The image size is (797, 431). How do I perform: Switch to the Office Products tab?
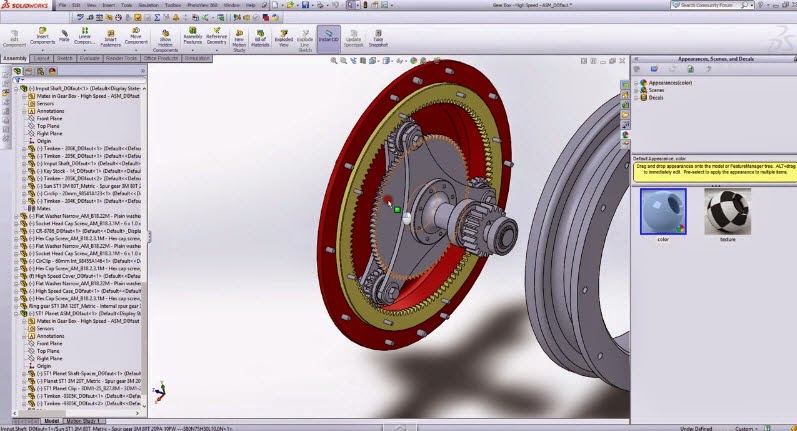click(161, 59)
